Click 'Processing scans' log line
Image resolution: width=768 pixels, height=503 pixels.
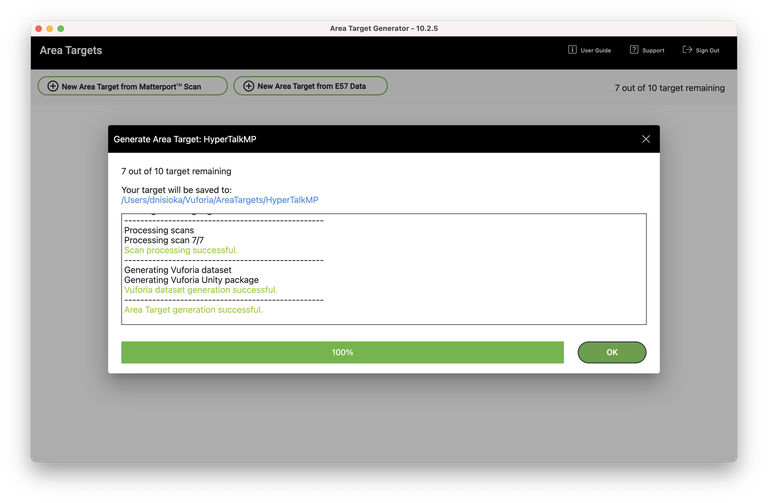pos(159,230)
